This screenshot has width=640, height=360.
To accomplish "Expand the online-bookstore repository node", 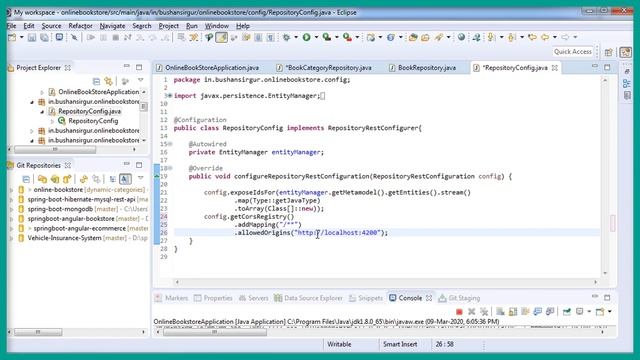I will coord(11,190).
